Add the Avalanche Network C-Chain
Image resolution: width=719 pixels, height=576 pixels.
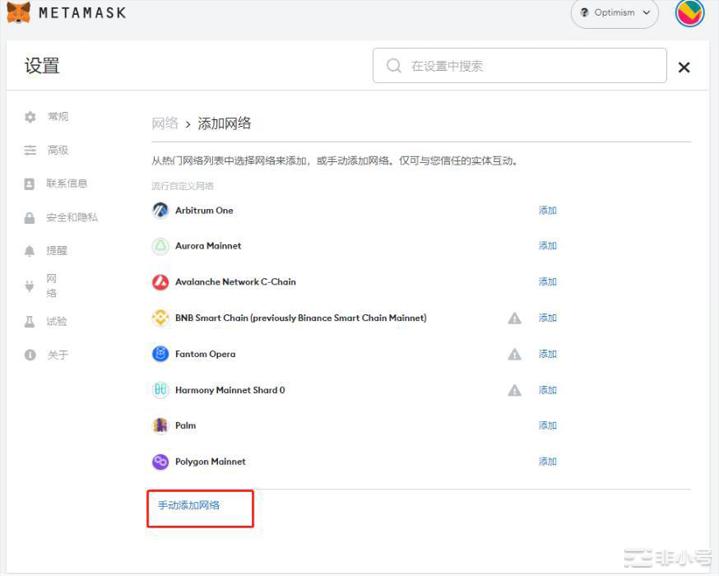[x=547, y=282]
